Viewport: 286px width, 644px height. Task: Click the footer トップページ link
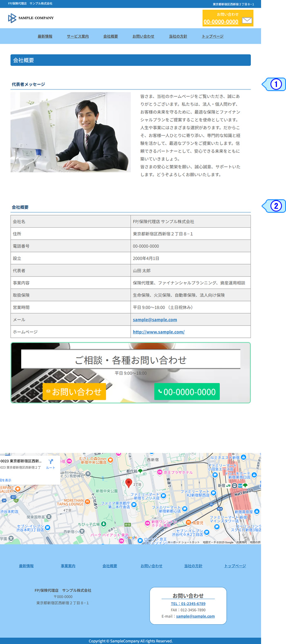pos(235,566)
